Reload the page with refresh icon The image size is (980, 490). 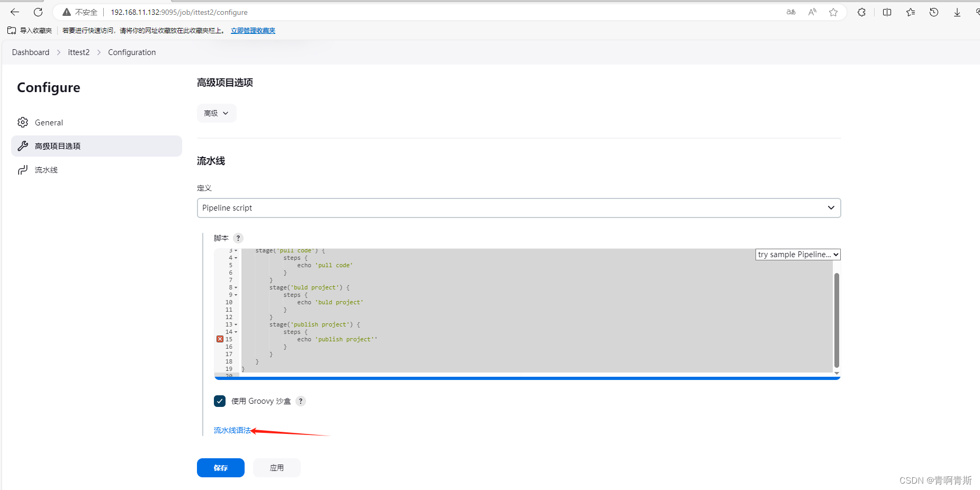pos(38,12)
